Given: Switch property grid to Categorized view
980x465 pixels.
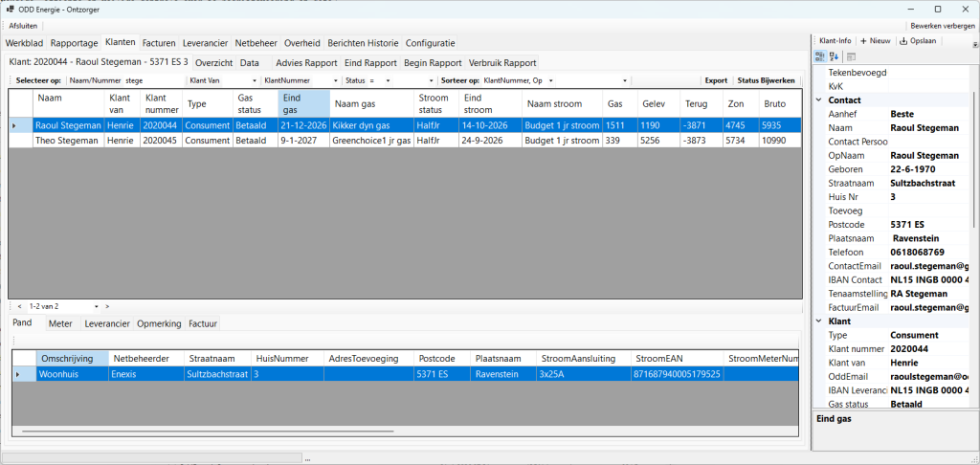Looking at the screenshot, I should 819,56.
